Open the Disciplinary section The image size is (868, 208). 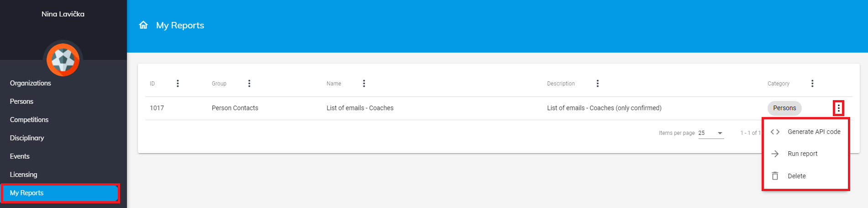(27, 138)
